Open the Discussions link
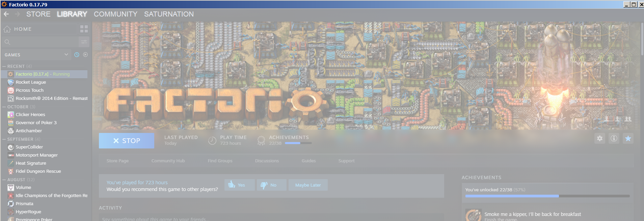Screen dimensions: 644x221 click(267, 161)
